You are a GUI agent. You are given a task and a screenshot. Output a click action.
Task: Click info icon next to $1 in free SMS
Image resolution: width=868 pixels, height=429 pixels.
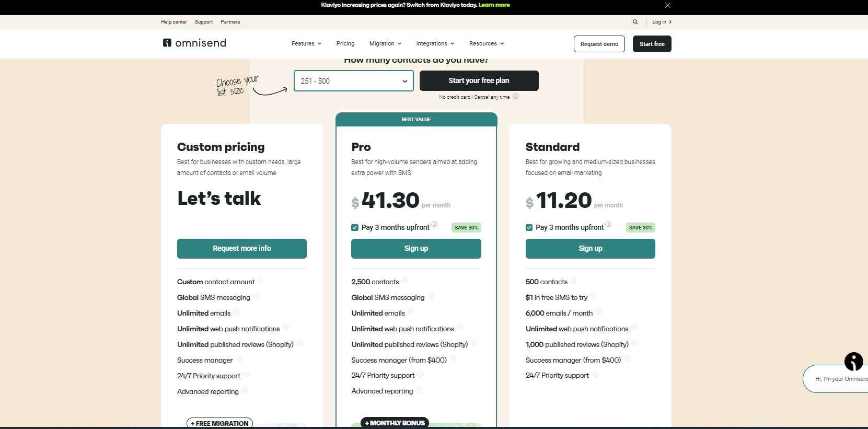pos(594,296)
